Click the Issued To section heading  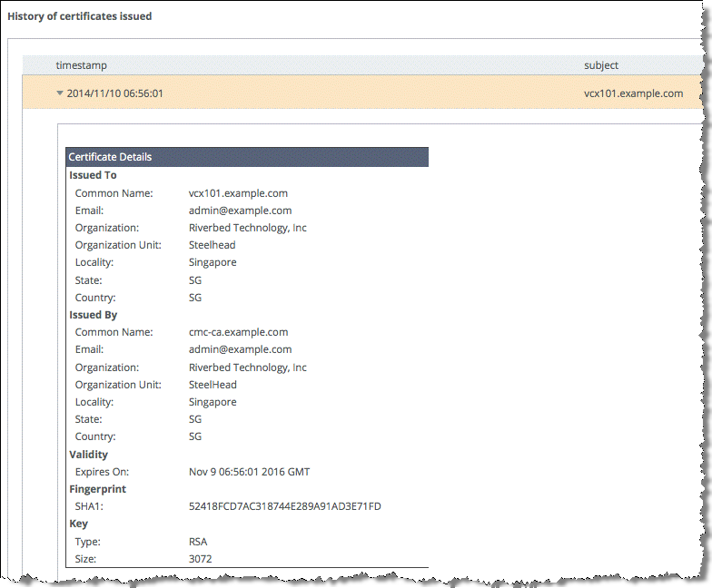pyautogui.click(x=93, y=175)
